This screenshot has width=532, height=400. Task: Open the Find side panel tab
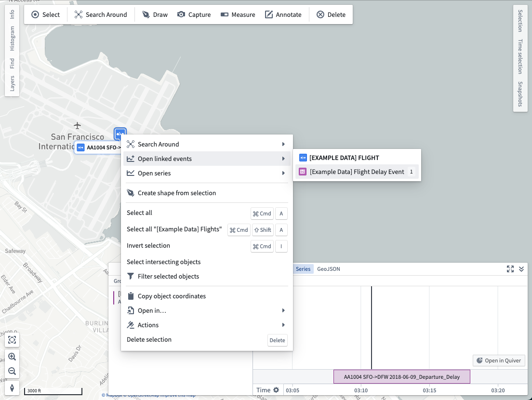click(x=12, y=64)
